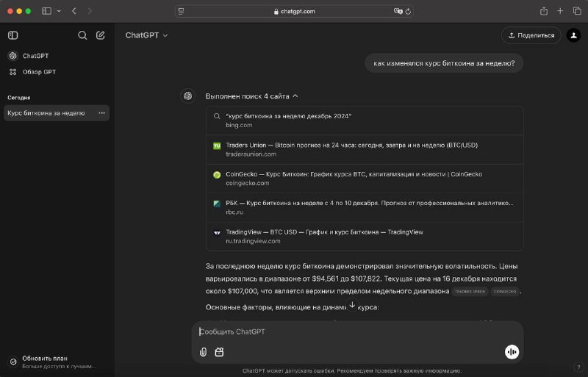Open the bing.com search query result

click(365, 121)
